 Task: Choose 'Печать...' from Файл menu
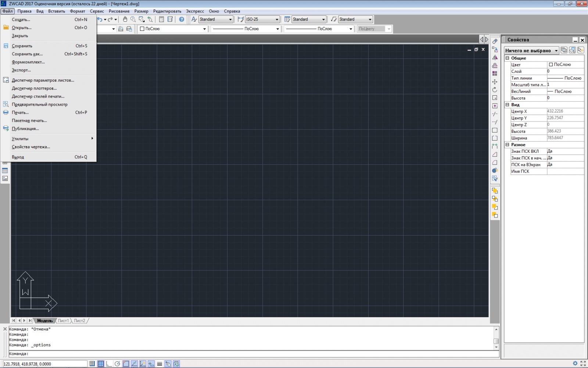coord(49,113)
